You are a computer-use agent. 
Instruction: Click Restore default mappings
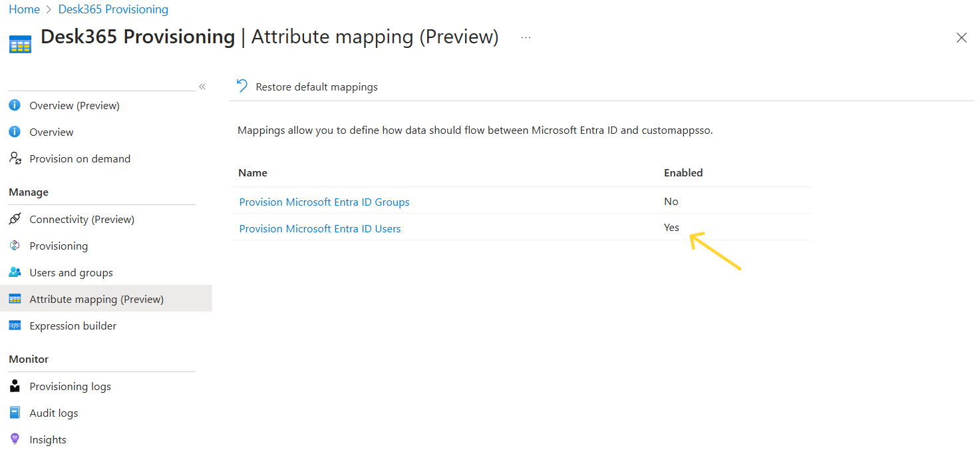click(x=317, y=87)
